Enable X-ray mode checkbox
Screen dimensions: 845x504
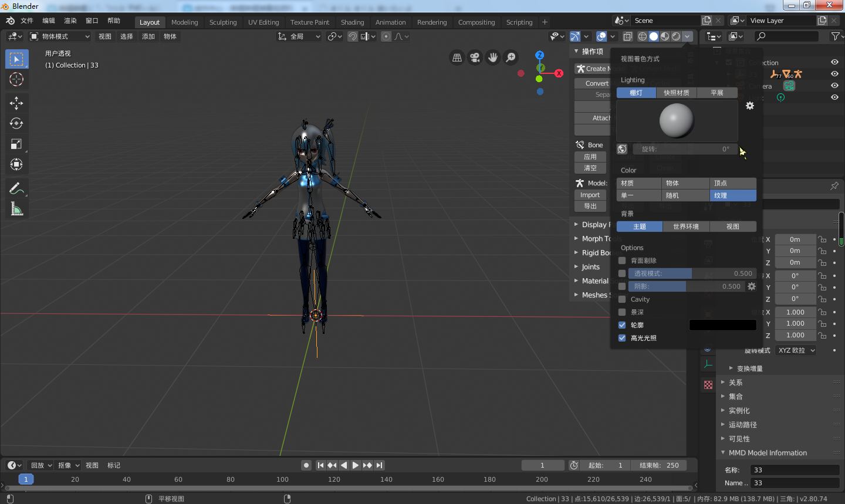pyautogui.click(x=622, y=273)
